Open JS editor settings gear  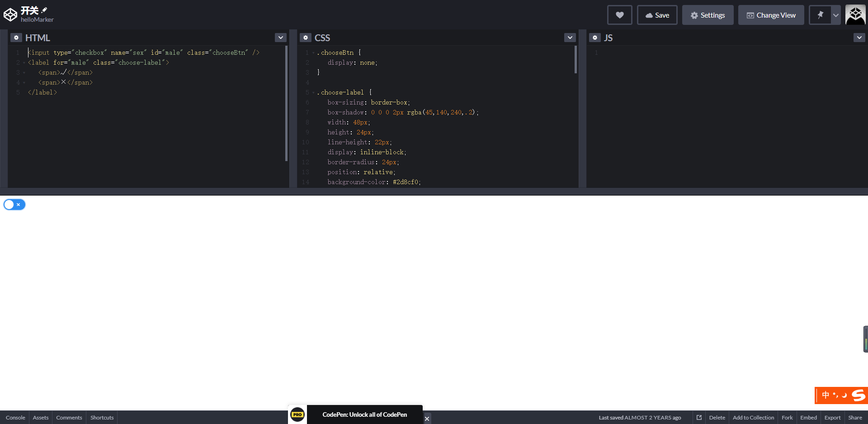click(x=594, y=38)
